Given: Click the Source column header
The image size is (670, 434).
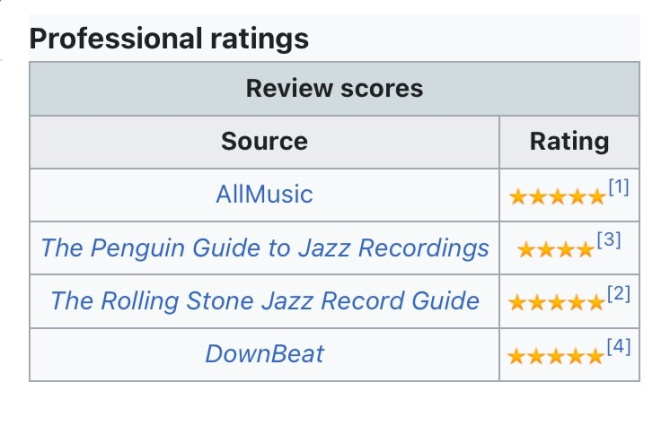Looking at the screenshot, I should tap(264, 141).
